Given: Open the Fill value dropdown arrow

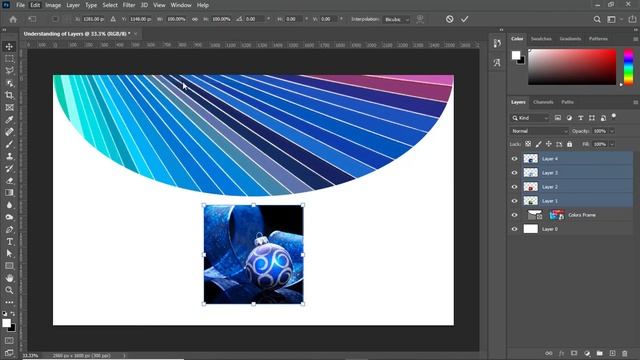Looking at the screenshot, I should pyautogui.click(x=611, y=144).
